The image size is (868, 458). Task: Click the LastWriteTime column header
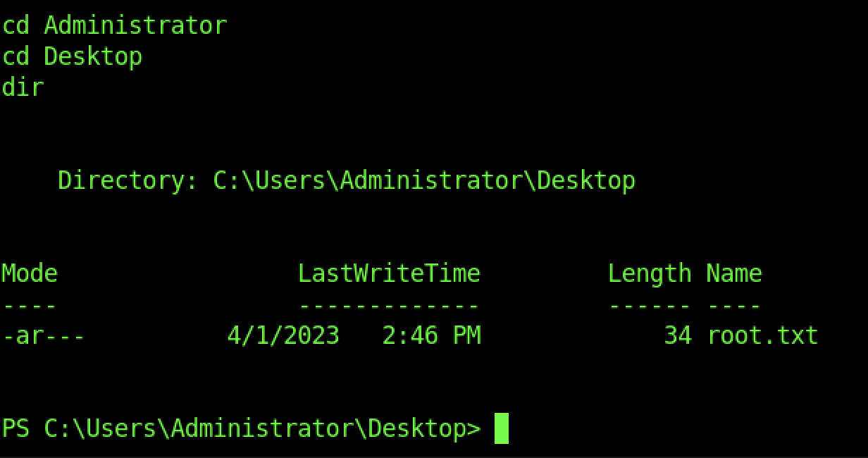click(389, 273)
